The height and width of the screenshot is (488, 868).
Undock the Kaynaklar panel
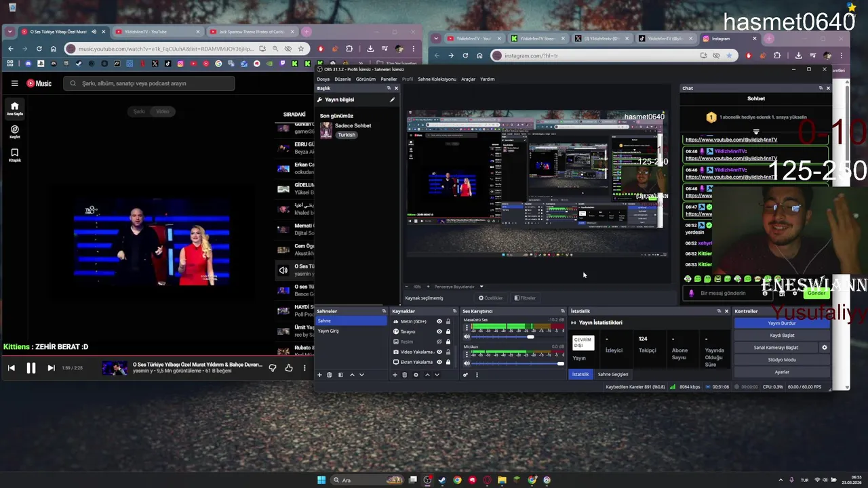tap(455, 311)
